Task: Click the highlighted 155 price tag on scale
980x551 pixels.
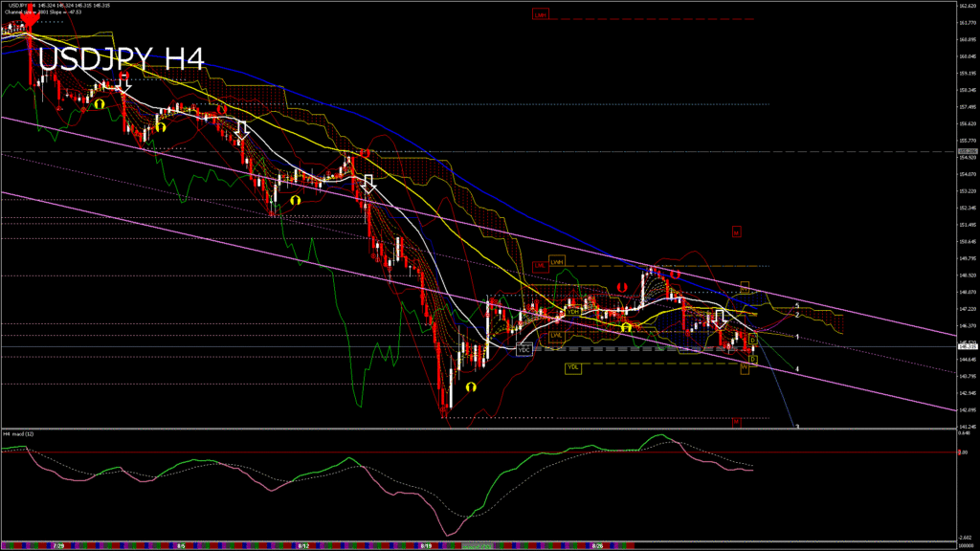Action: 967,152
